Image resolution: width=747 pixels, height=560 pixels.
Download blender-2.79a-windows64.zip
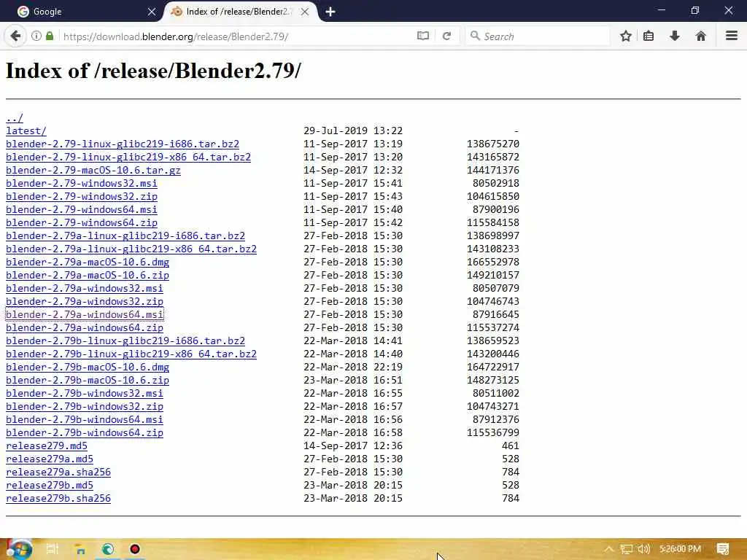point(85,327)
